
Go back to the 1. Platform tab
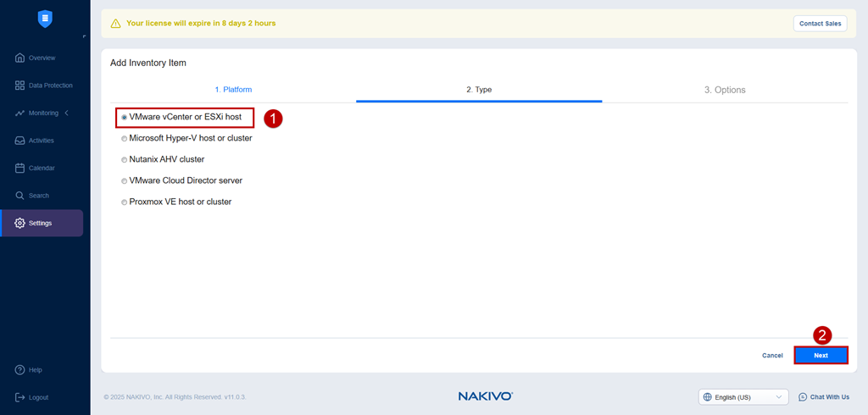tap(233, 90)
